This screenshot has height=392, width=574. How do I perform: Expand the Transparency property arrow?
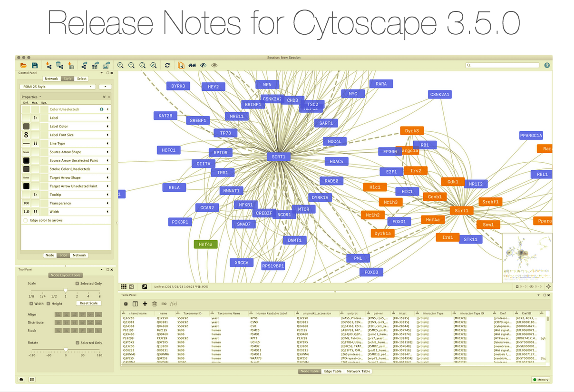(107, 203)
